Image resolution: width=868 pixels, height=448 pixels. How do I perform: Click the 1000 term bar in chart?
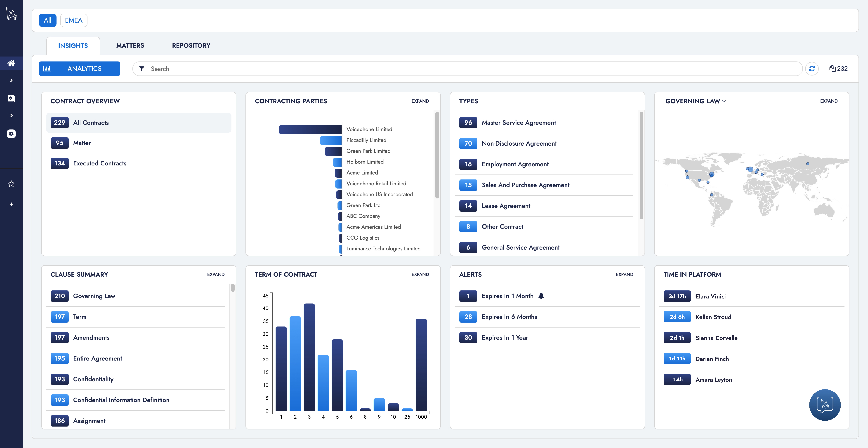point(421,365)
